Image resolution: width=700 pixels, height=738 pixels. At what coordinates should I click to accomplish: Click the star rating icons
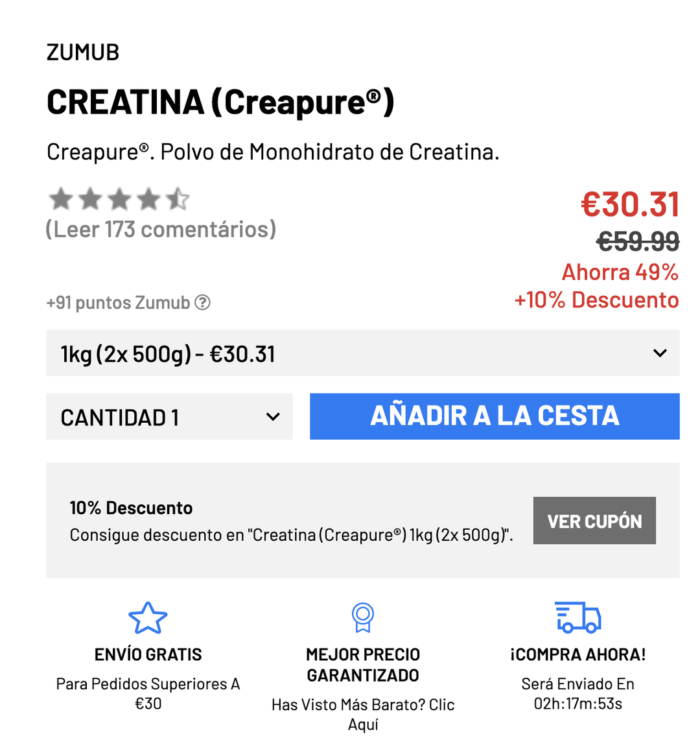point(119,199)
